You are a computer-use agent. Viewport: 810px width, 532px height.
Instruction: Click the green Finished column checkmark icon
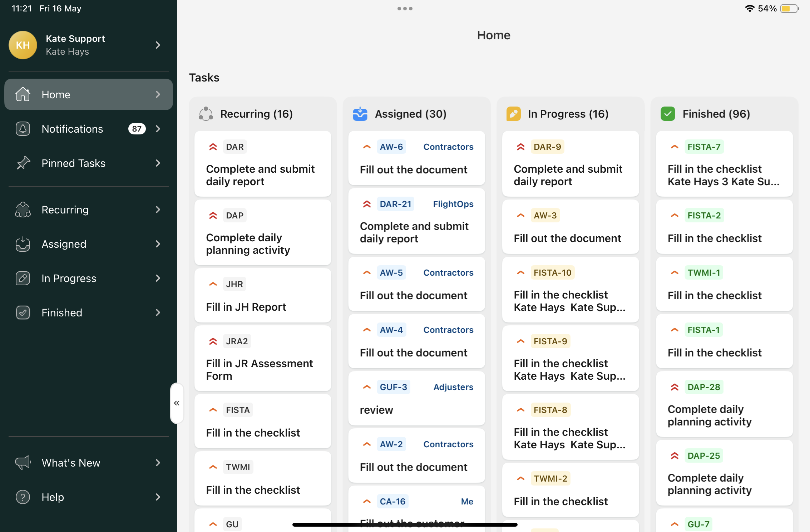point(668,114)
